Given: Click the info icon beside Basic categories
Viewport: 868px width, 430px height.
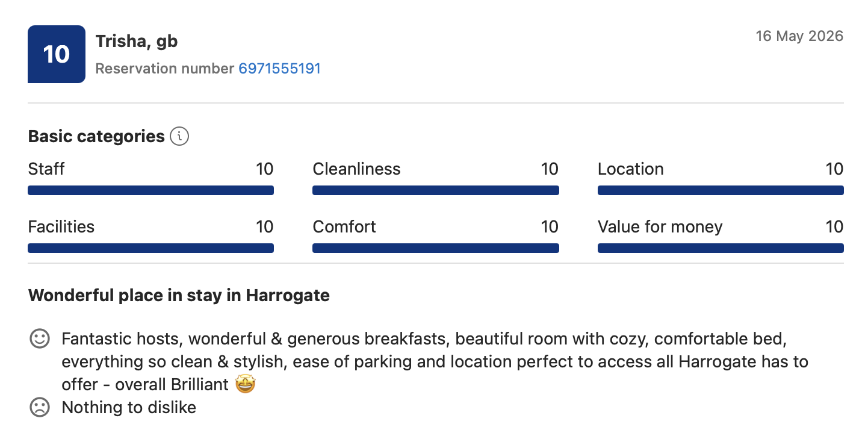Looking at the screenshot, I should click(x=179, y=136).
